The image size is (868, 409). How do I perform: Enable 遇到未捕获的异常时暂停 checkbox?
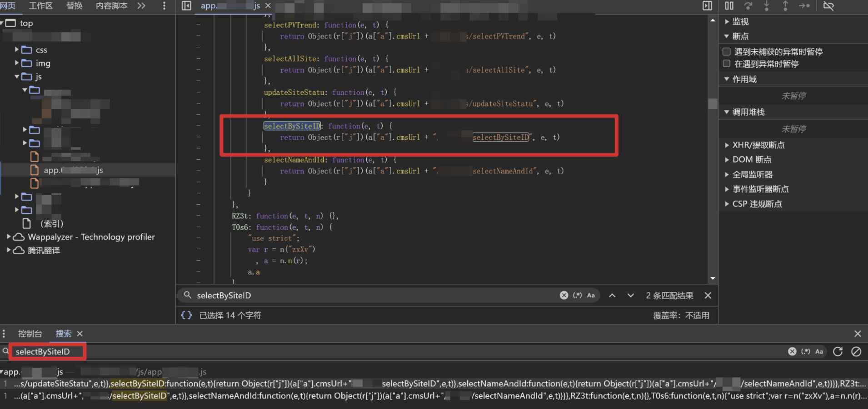click(727, 51)
